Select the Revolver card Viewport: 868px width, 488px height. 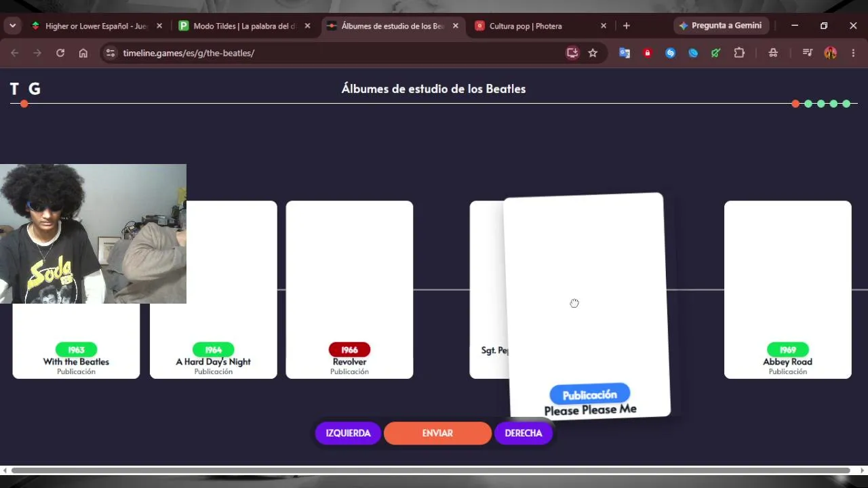(349, 289)
